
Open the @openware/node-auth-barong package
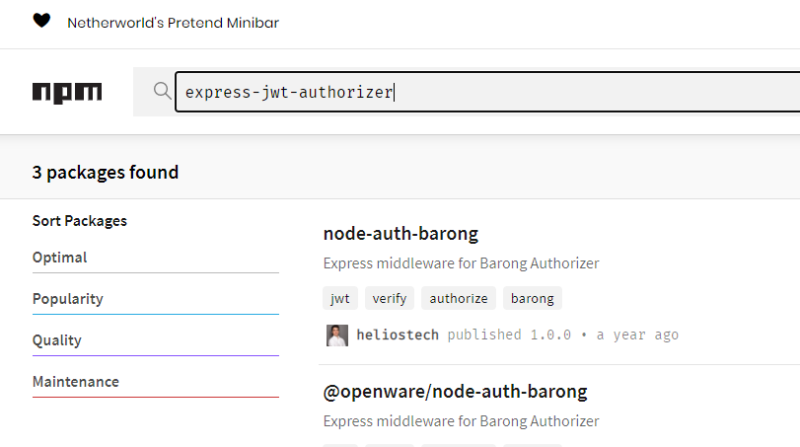coord(455,391)
